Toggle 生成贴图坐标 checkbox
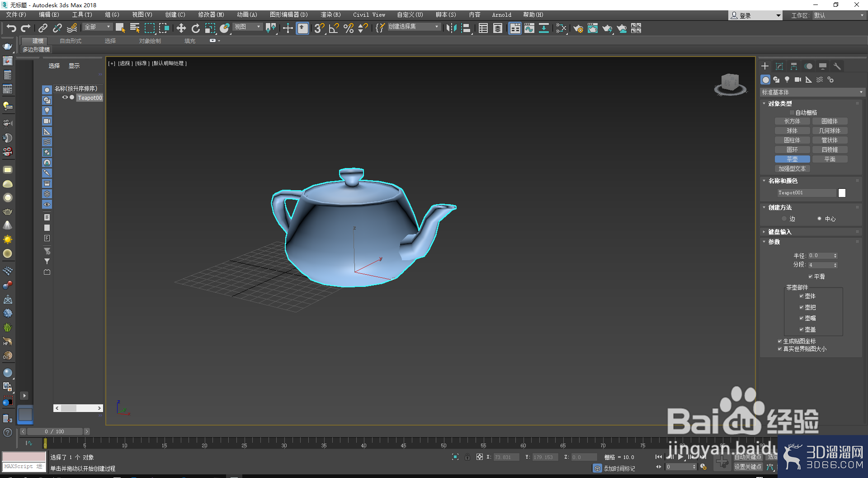 coord(780,341)
